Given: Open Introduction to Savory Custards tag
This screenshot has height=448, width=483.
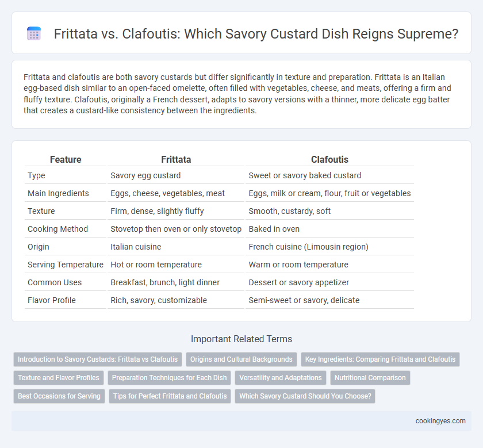Looking at the screenshot, I should click(98, 359).
